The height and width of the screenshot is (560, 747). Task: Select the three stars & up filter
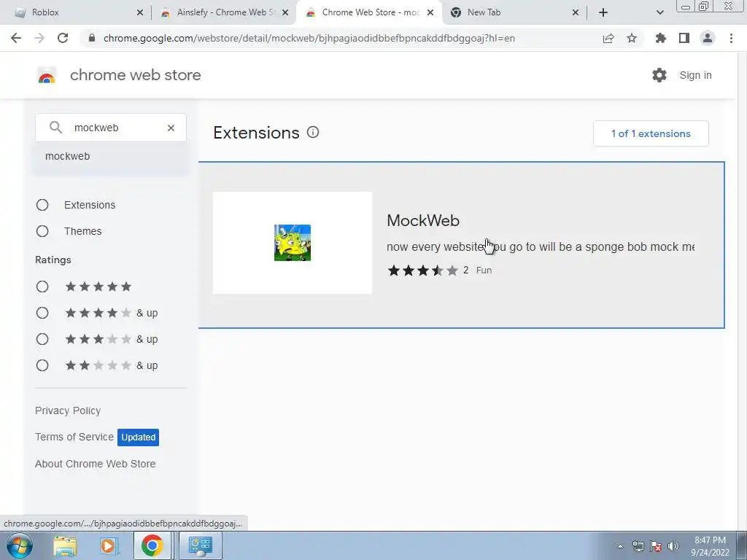click(42, 339)
